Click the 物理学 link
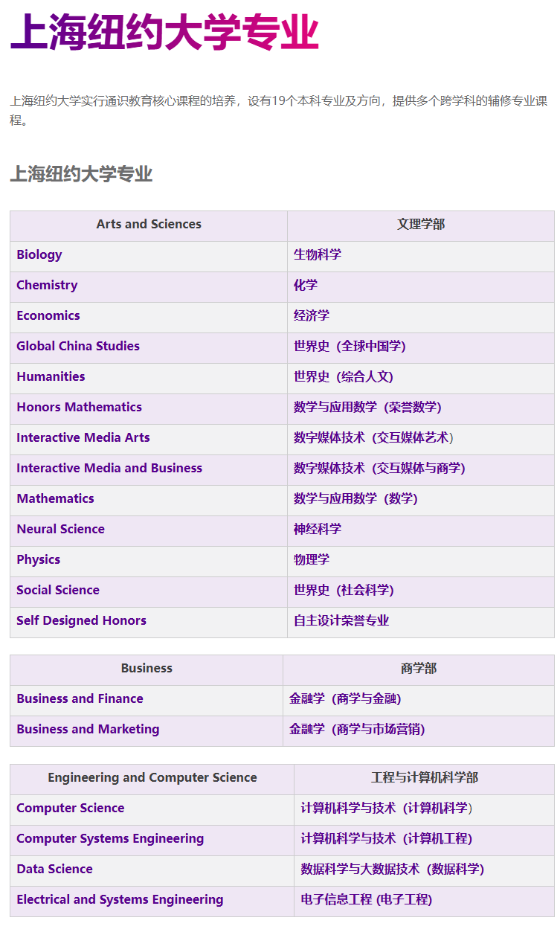Image resolution: width=560 pixels, height=932 pixels. coord(312,559)
